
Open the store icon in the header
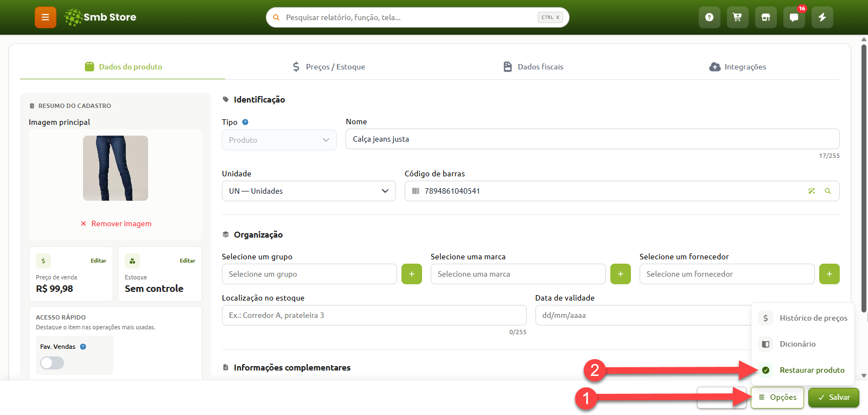click(x=765, y=17)
